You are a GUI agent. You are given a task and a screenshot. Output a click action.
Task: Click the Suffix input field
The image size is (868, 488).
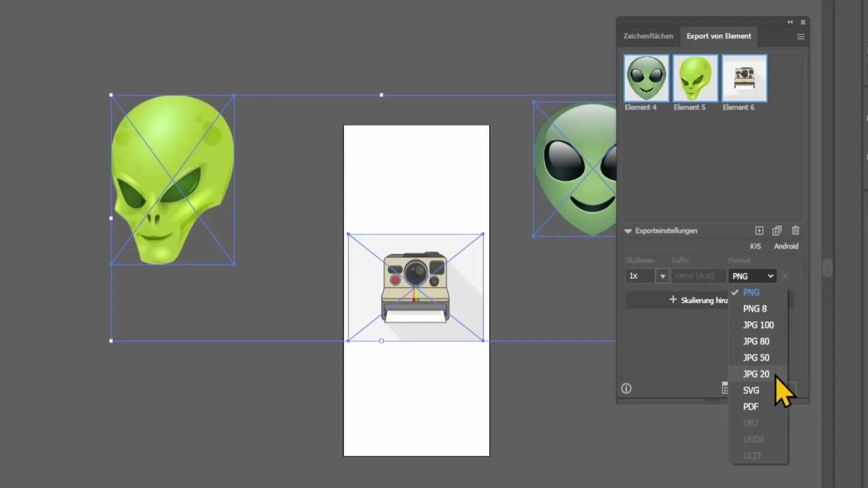coord(698,276)
